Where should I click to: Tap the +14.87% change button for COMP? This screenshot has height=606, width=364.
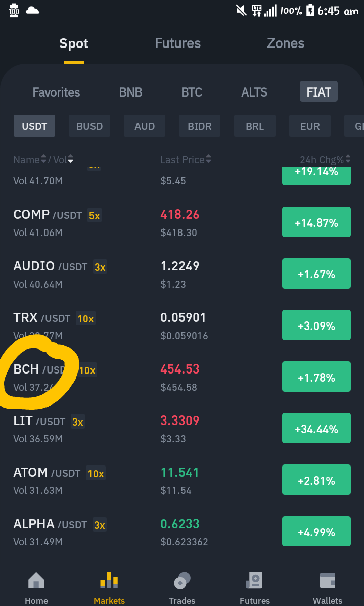[x=316, y=222]
